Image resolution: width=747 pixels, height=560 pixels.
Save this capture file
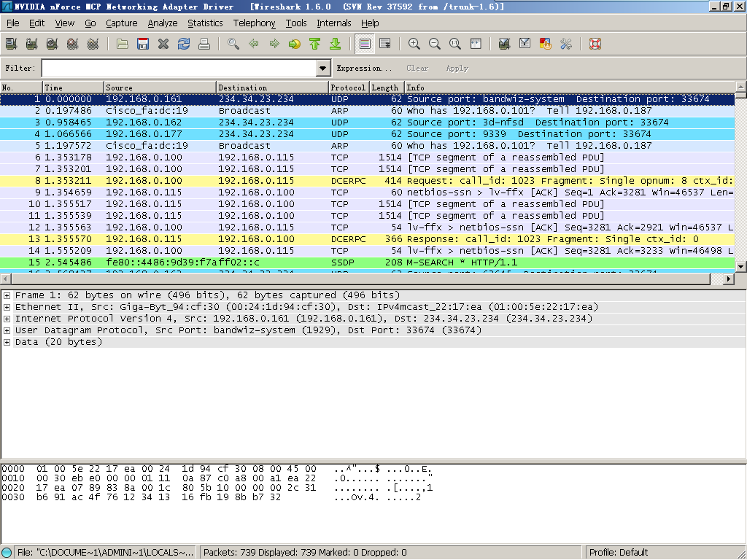pyautogui.click(x=143, y=44)
